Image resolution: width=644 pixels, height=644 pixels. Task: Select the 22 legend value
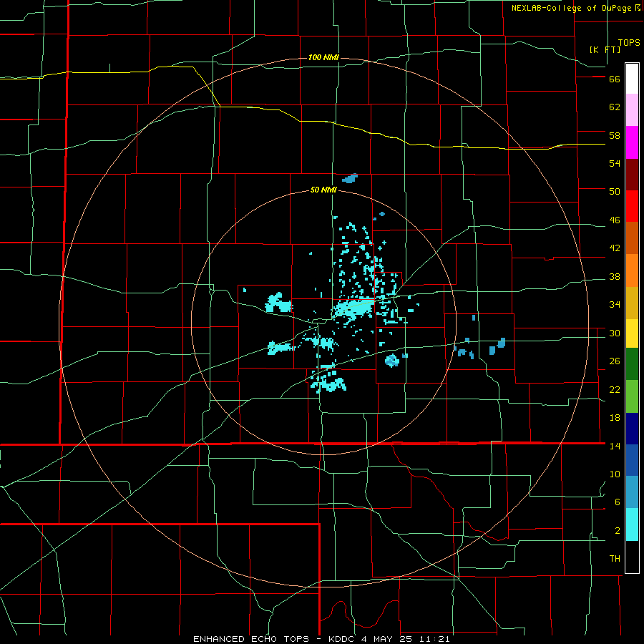615,389
